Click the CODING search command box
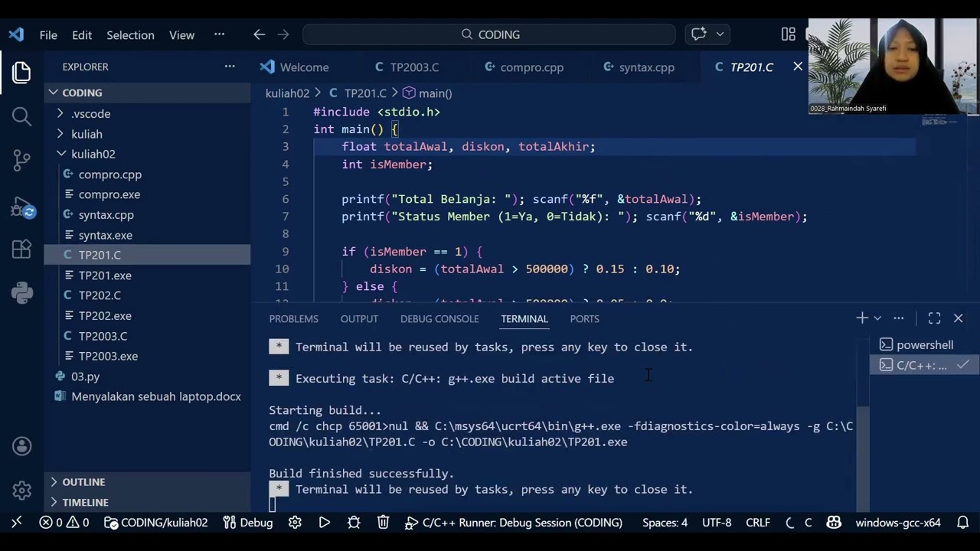The height and width of the screenshot is (551, 980). (489, 34)
